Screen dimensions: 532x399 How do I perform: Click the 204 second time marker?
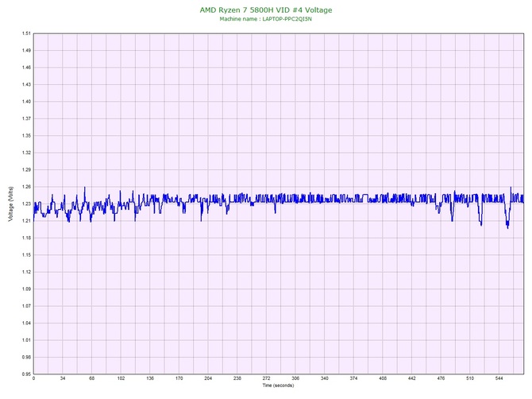pos(208,378)
